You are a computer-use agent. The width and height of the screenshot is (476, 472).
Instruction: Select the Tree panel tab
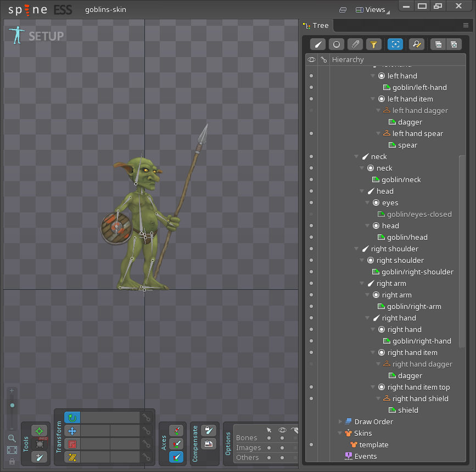pyautogui.click(x=317, y=26)
